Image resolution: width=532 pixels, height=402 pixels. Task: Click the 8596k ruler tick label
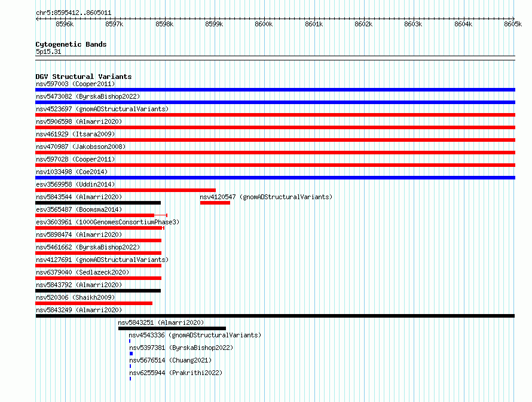tap(65, 24)
